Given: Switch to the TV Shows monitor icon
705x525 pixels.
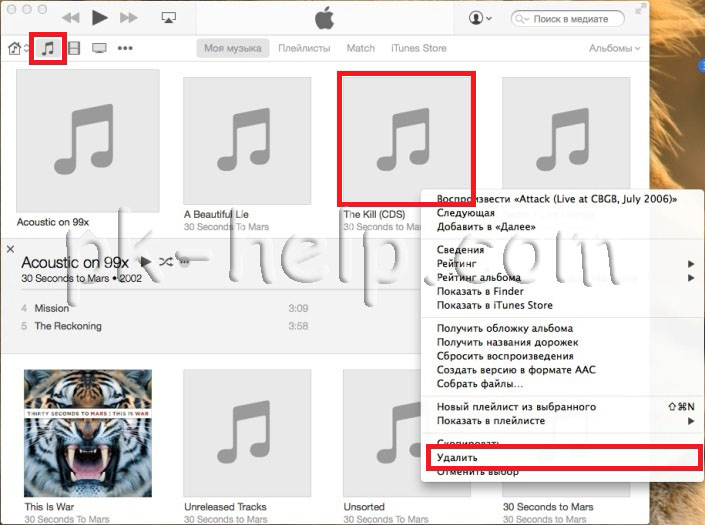Looking at the screenshot, I should pos(99,48).
